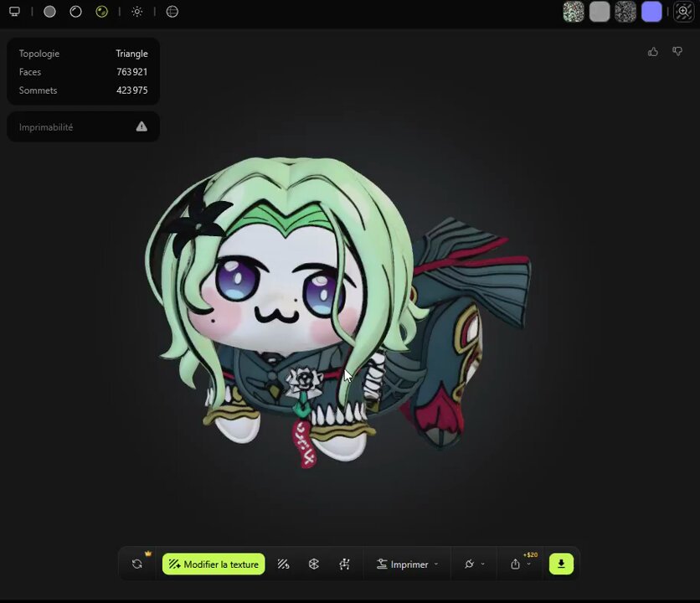Screen dimensions: 700x603
Task: Click the striped texture undo icon
Action: (284, 564)
